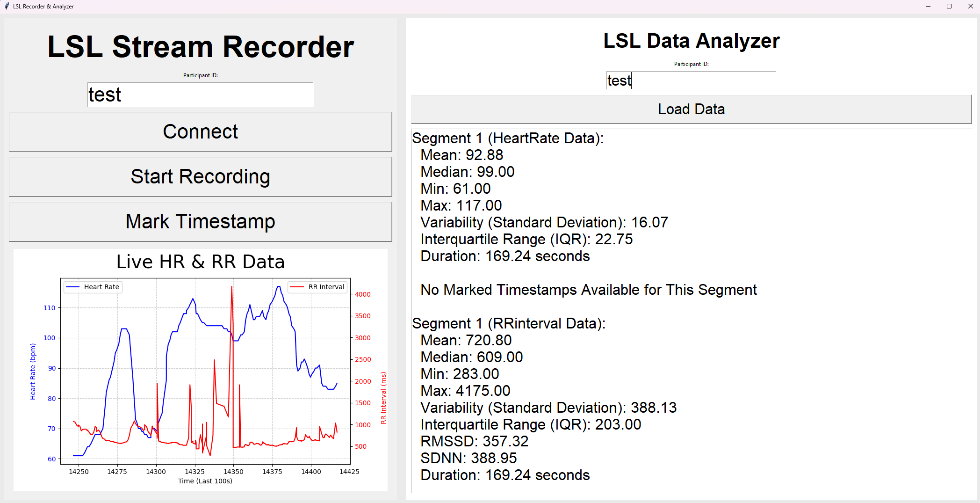Click the 'Max: 4175.00' line
Viewport: 980px width, 503px height.
[465, 391]
